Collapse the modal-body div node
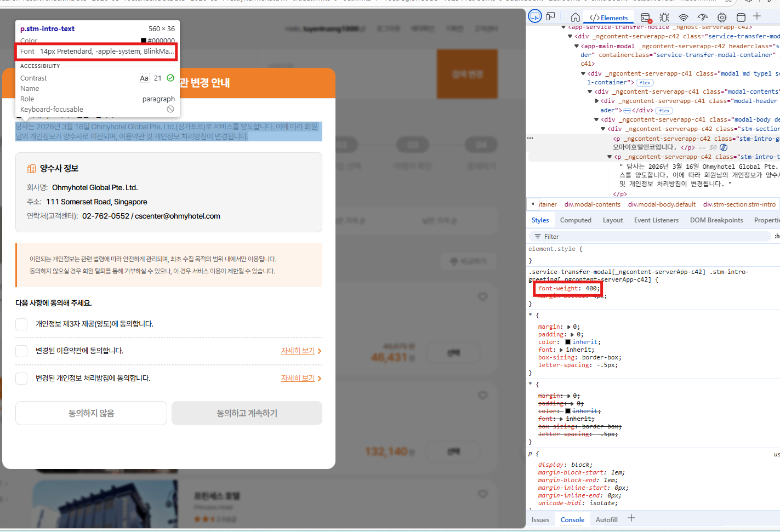 596,119
